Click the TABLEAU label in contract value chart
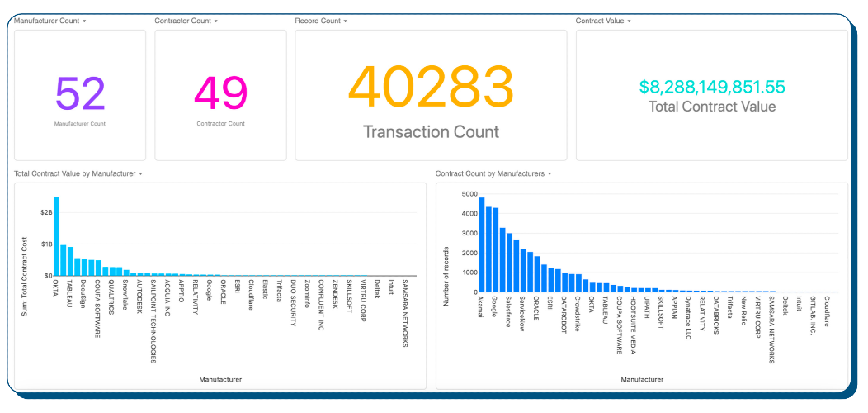The height and width of the screenshot is (413, 868). click(70, 292)
